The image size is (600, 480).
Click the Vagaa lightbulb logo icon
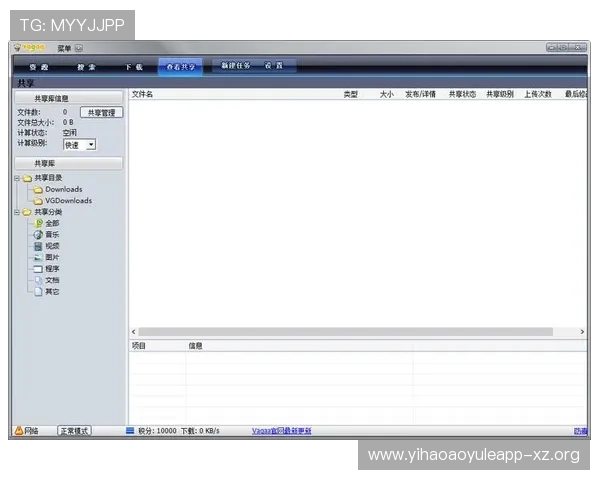click(17, 48)
